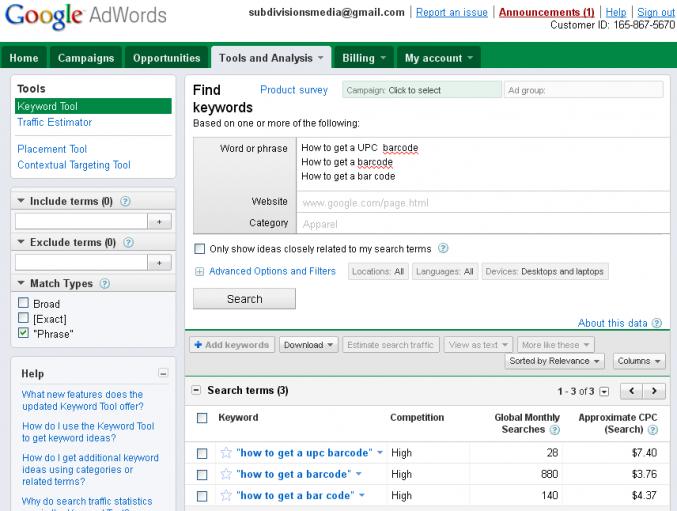Open the Traffic Estimator link

pyautogui.click(x=54, y=122)
